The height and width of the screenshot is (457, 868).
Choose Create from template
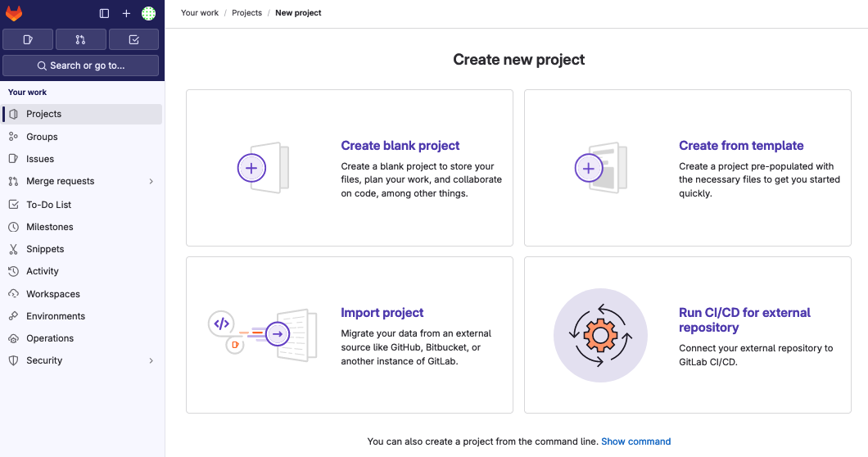(741, 146)
